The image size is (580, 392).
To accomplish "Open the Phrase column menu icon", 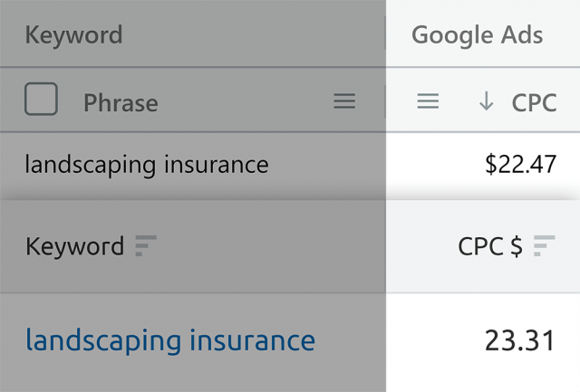I will tap(344, 101).
